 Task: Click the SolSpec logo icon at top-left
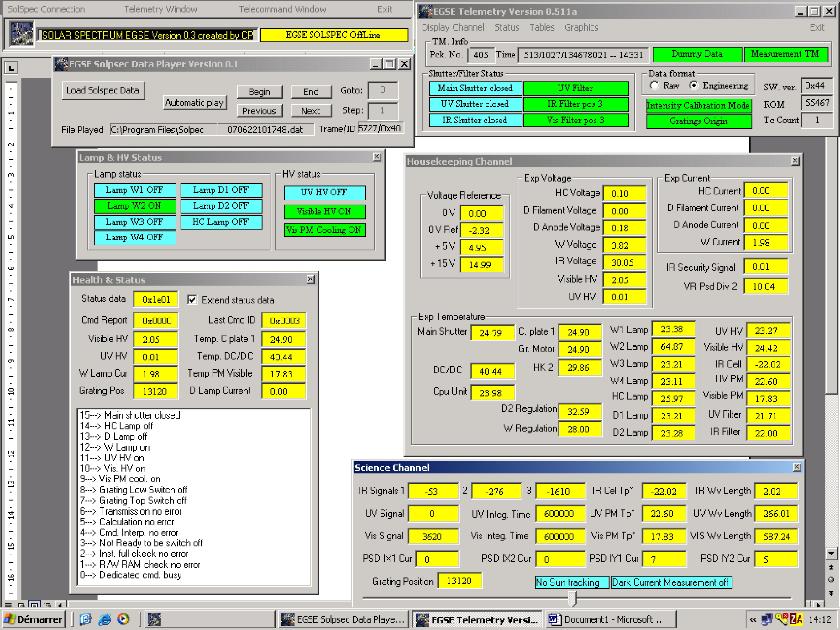(x=22, y=34)
